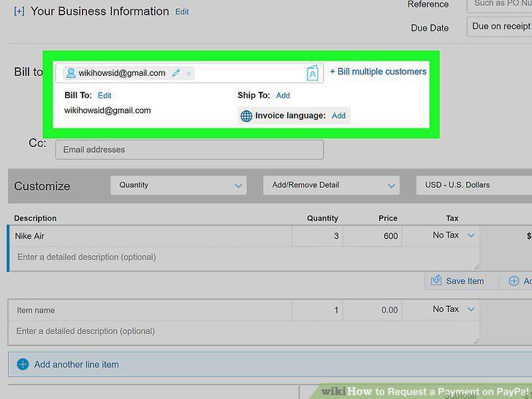Remove wikihowsid@gmail.com recipient chip

pyautogui.click(x=189, y=73)
